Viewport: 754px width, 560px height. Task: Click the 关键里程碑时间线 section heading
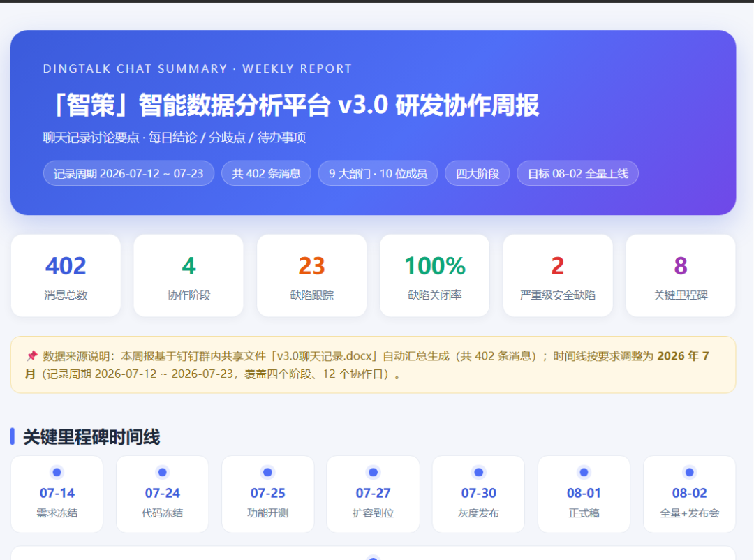pyautogui.click(x=91, y=437)
